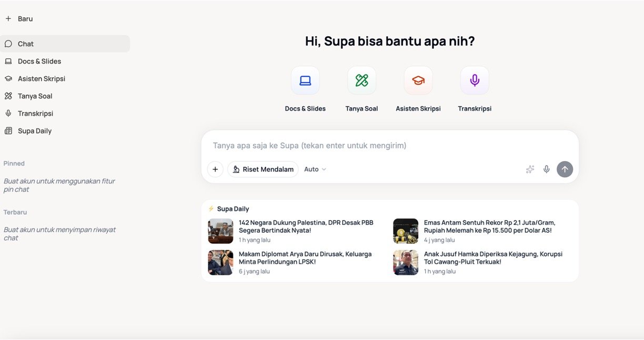Click the Tanya Soal label under tiles
Viewport: 644px width, 340px height.
point(361,108)
